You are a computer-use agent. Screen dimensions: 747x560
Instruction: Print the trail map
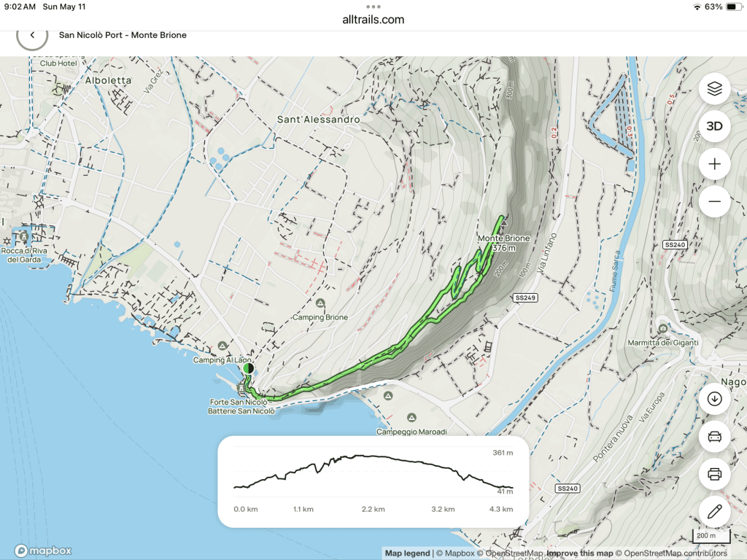[714, 474]
